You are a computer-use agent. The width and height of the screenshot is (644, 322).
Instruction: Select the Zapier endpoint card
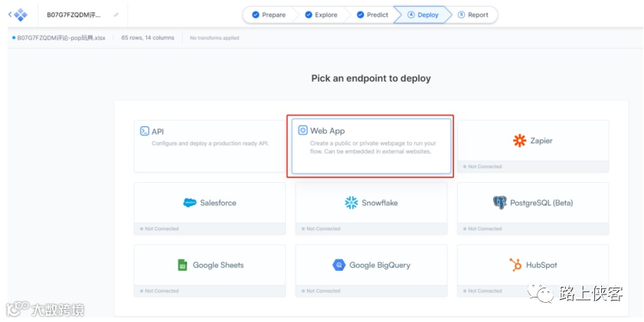click(533, 146)
